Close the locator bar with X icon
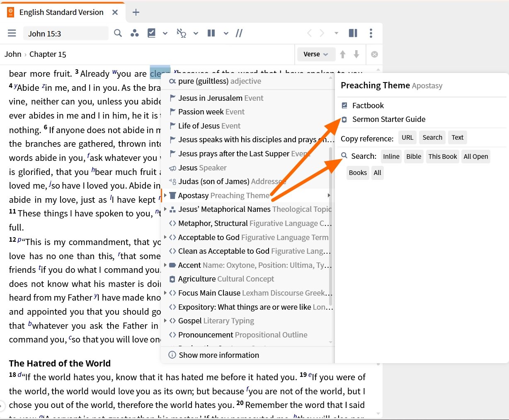The height and width of the screenshot is (420, 509). point(374,54)
